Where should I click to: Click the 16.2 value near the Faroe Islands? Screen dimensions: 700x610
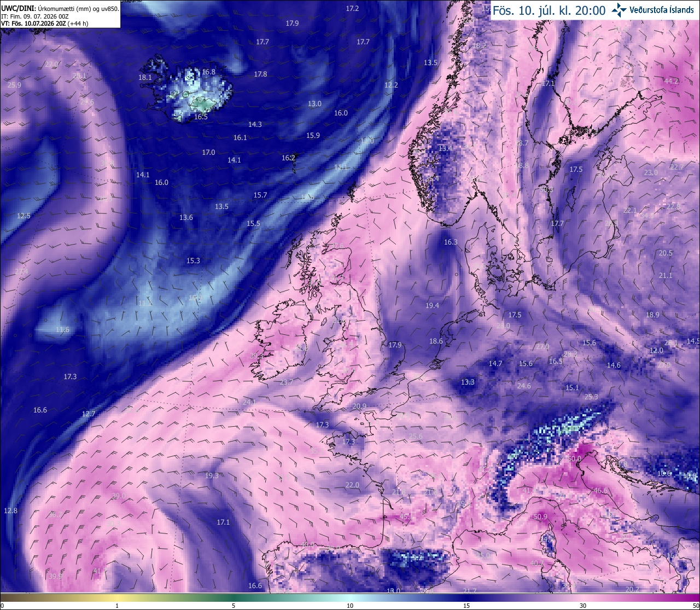(288, 158)
